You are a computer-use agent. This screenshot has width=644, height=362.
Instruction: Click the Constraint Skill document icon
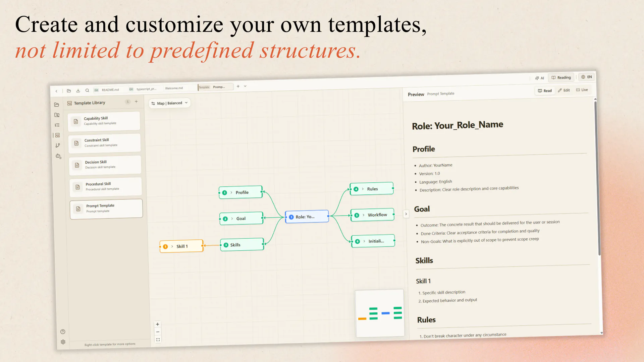[x=76, y=143]
